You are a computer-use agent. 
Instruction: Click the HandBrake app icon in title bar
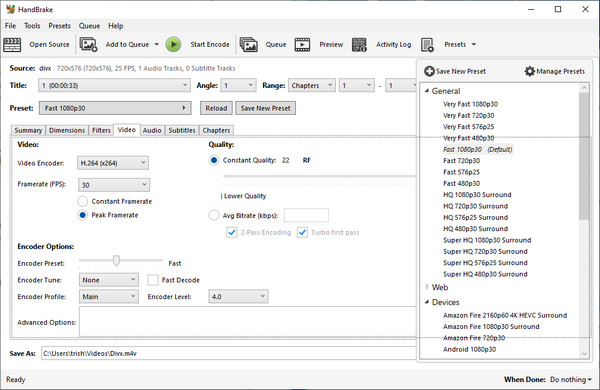pyautogui.click(x=10, y=9)
